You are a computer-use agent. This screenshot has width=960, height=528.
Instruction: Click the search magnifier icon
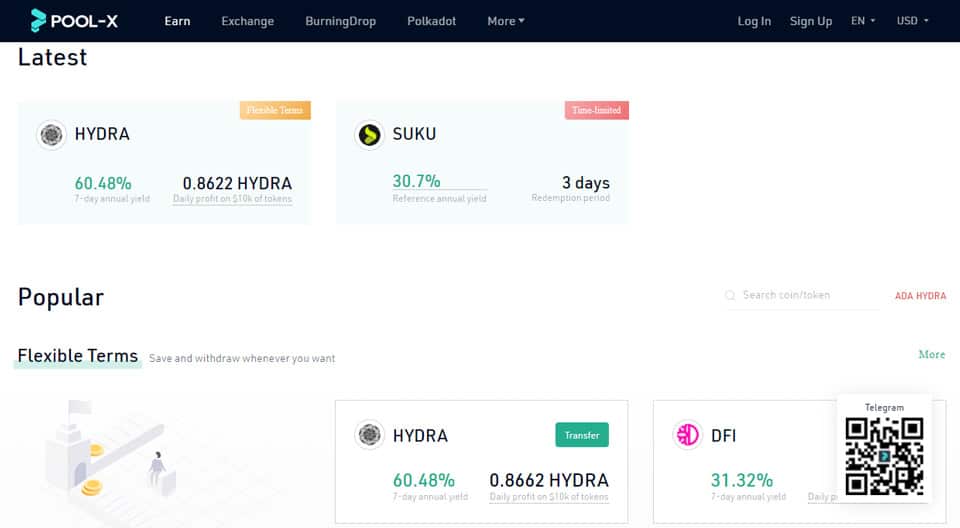point(732,296)
